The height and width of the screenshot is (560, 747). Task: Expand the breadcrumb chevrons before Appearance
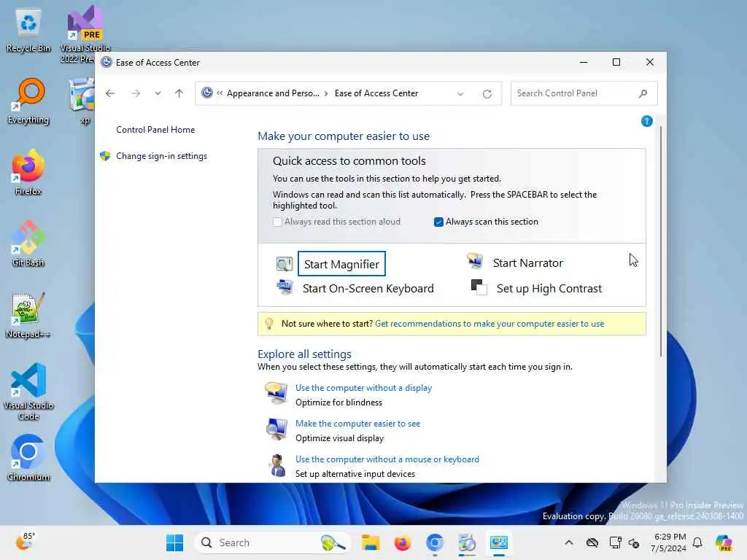[220, 93]
